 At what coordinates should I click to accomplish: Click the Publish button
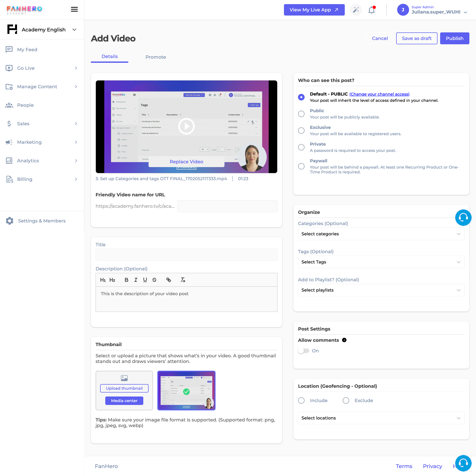(454, 39)
